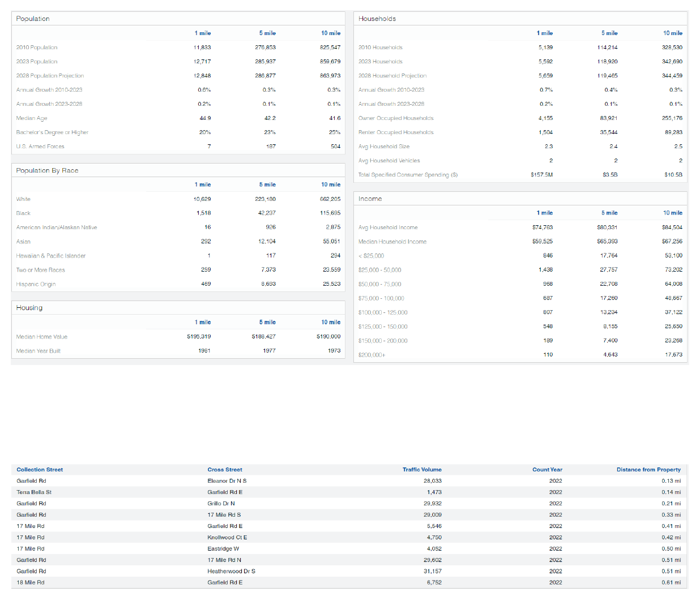700x601 pixels.
Task: Click the Avg Household Income label
Action: (x=388, y=227)
